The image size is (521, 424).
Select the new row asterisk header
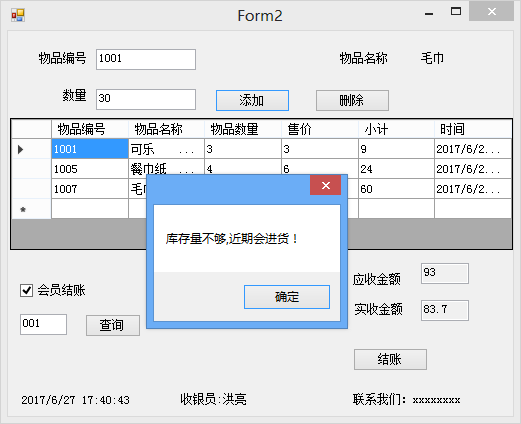click(x=31, y=209)
